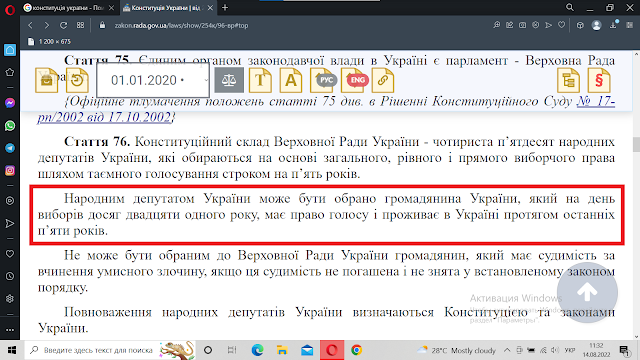640x360 pixels.
Task: Switch to Russian translation РУС icon
Action: [323, 80]
